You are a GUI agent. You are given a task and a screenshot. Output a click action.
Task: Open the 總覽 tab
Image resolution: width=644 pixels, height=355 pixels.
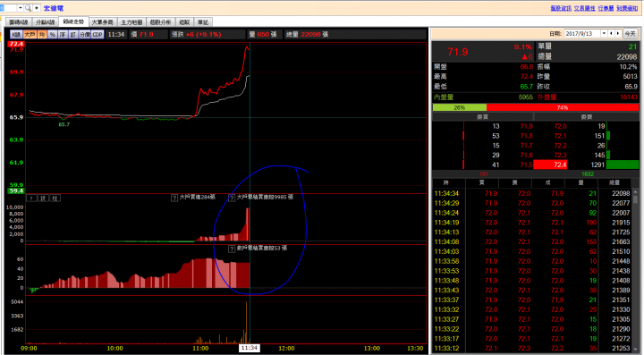[x=185, y=22]
